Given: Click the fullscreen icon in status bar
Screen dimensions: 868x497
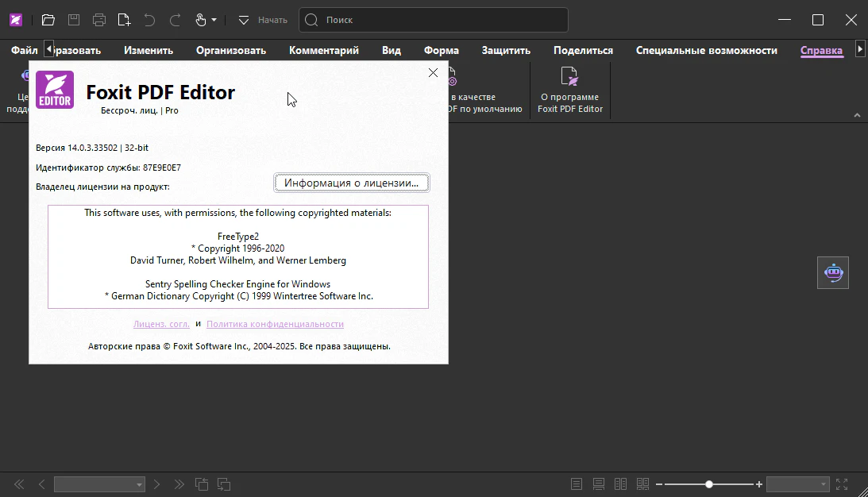Looking at the screenshot, I should (x=842, y=484).
